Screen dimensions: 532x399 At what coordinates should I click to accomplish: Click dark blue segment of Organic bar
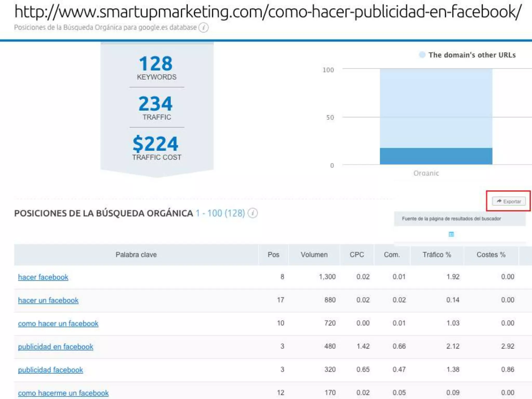[x=436, y=156]
